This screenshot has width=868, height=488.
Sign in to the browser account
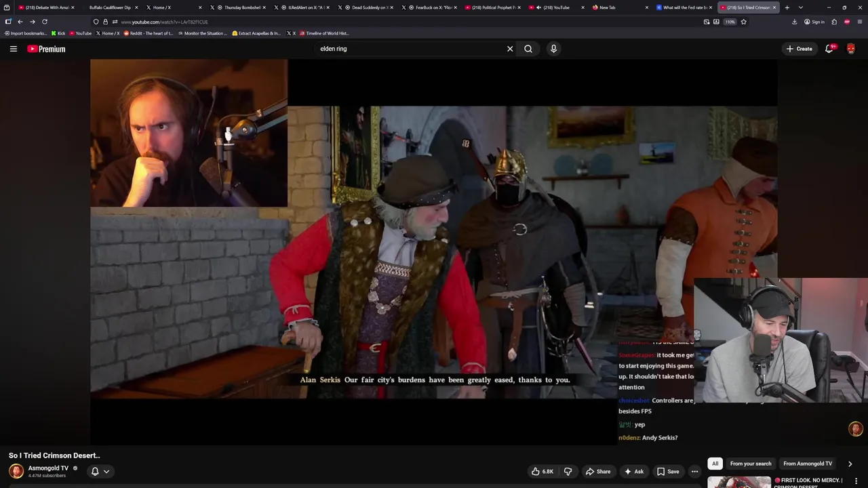click(x=814, y=22)
